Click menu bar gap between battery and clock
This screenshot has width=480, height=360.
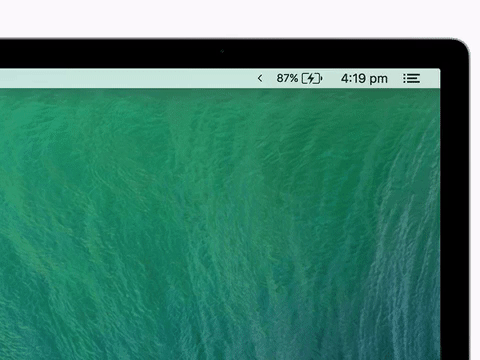pos(332,78)
